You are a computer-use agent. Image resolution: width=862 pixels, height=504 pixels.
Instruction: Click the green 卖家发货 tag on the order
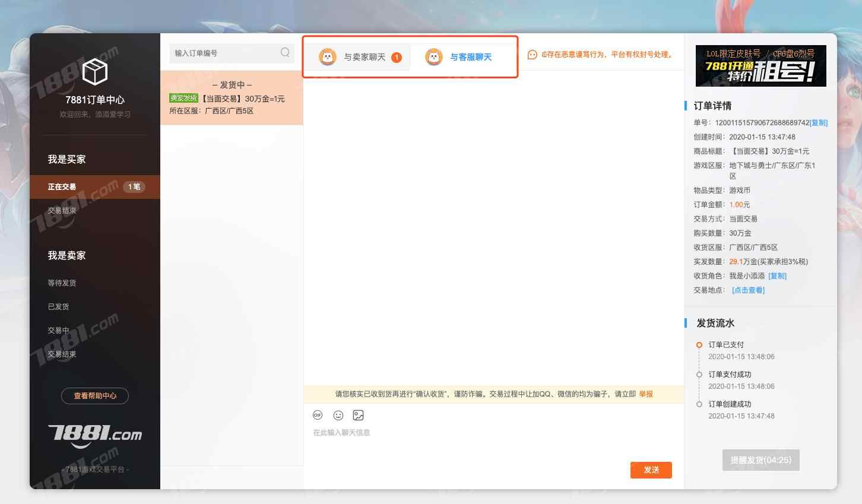(183, 98)
